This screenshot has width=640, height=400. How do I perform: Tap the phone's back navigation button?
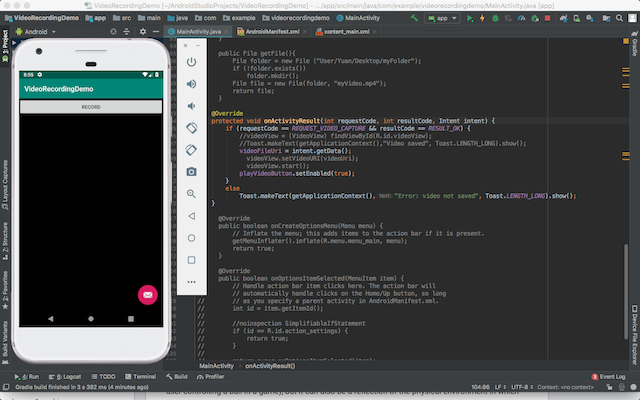51,319
